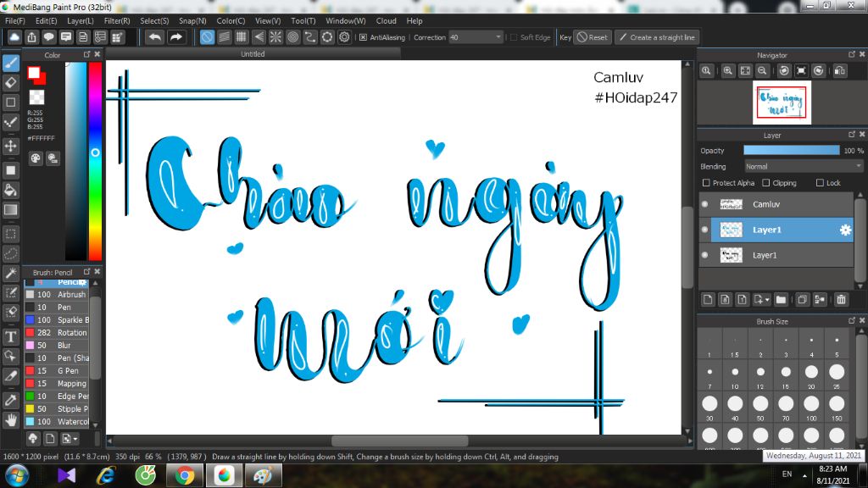Select the Magic Wand tool
This screenshot has height=488, width=868.
tap(11, 274)
